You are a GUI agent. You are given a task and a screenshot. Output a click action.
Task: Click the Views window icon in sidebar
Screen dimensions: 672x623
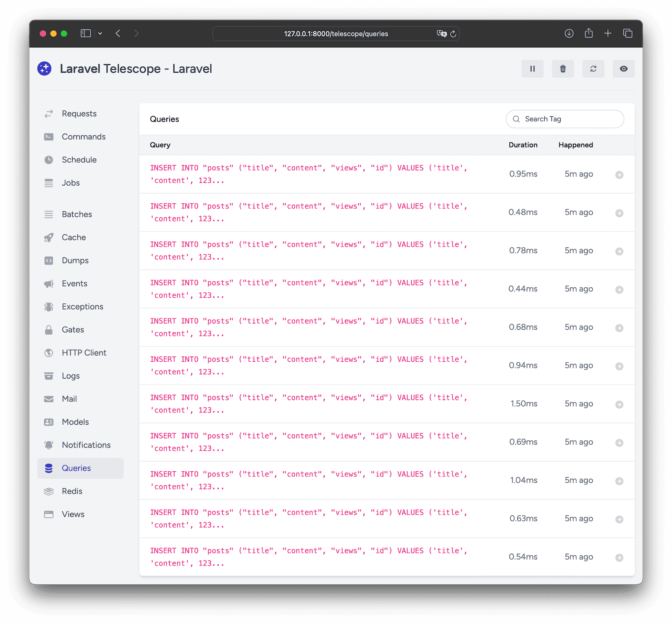pyautogui.click(x=49, y=515)
